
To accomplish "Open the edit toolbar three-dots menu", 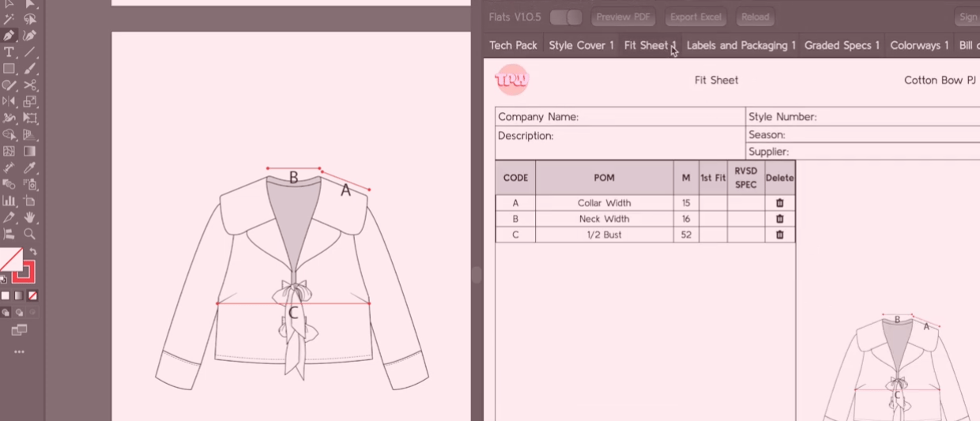I will point(20,352).
